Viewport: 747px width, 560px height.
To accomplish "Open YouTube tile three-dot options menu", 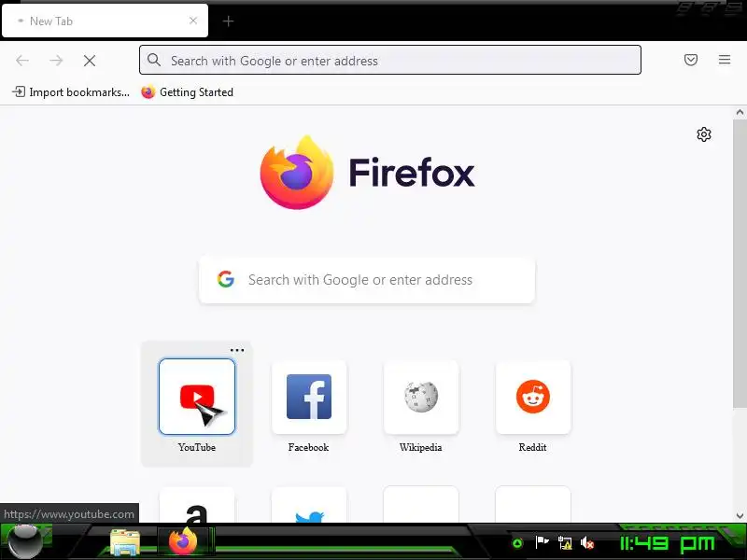I will 237,351.
